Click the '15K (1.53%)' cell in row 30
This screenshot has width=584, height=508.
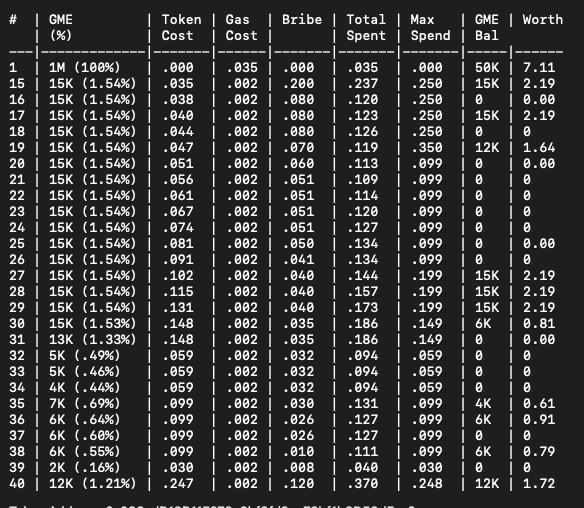[93, 324]
